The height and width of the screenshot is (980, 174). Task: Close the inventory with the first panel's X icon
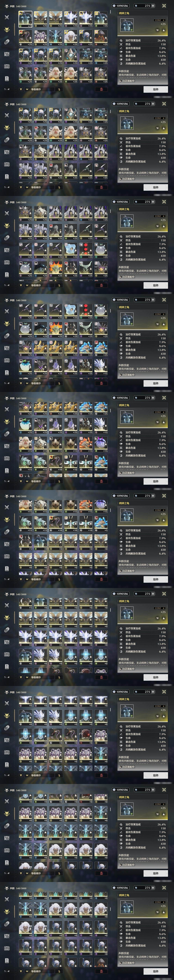[164, 6]
